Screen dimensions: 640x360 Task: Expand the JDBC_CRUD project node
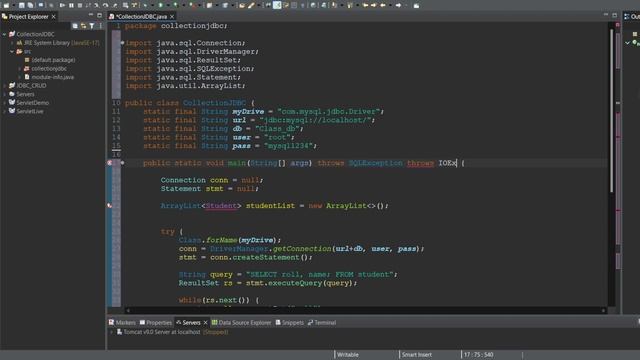coord(4,86)
